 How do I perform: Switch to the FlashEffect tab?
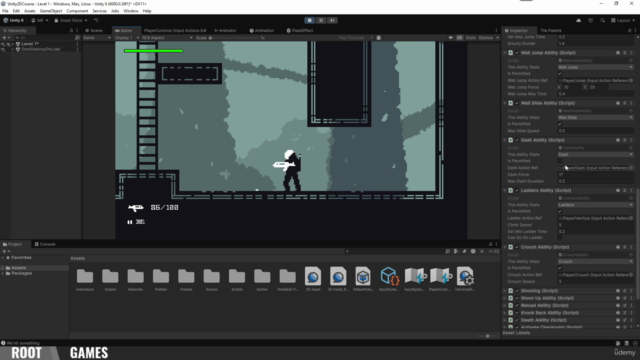pyautogui.click(x=300, y=31)
